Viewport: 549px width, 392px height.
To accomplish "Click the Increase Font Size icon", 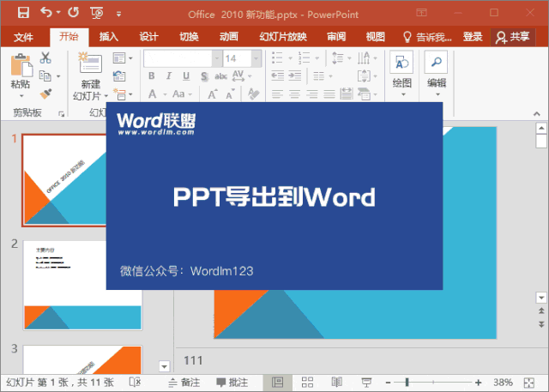I will [212, 94].
